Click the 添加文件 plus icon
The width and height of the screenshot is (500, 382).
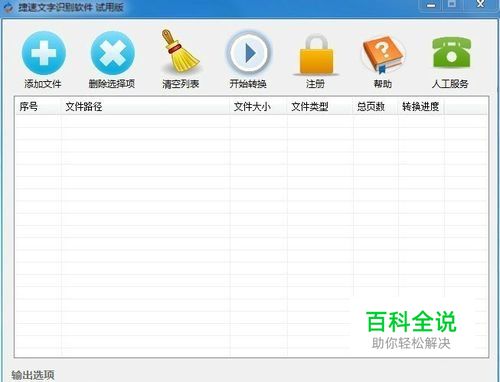44,53
